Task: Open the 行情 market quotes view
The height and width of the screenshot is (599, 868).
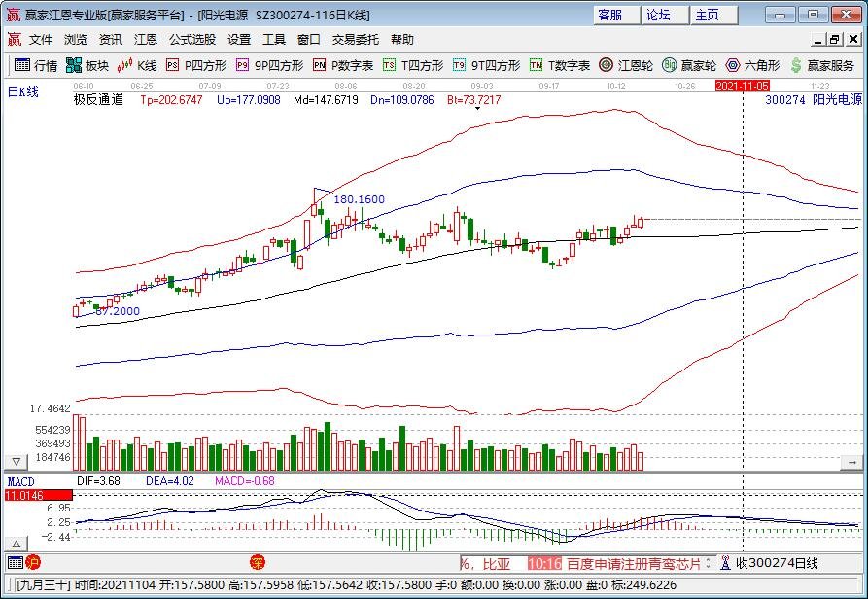Action: tap(35, 65)
